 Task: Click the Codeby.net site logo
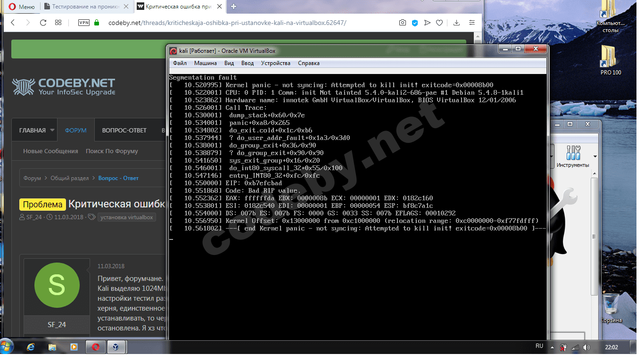(64, 87)
